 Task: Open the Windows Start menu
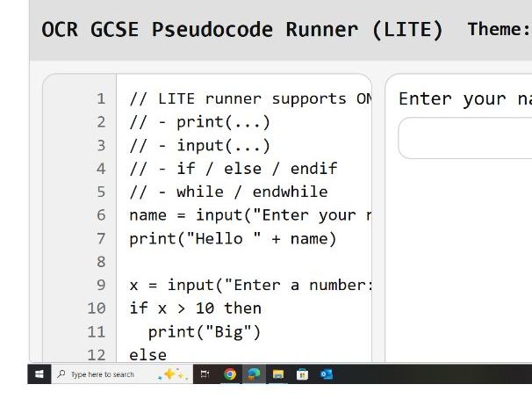(x=40, y=374)
